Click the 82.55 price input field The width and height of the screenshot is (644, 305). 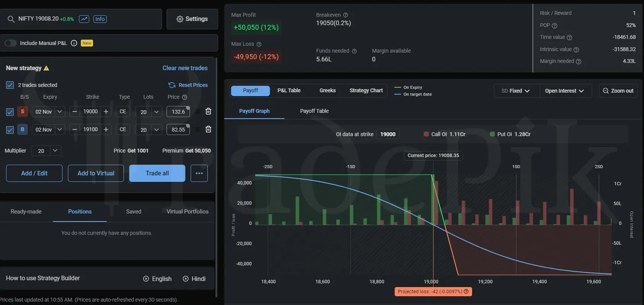(178, 130)
